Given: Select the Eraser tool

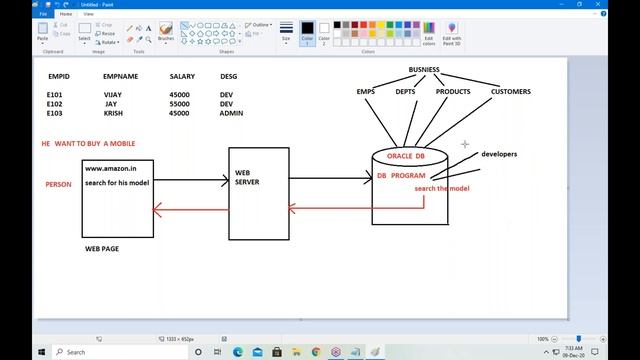Looking at the screenshot, I should click(129, 39).
